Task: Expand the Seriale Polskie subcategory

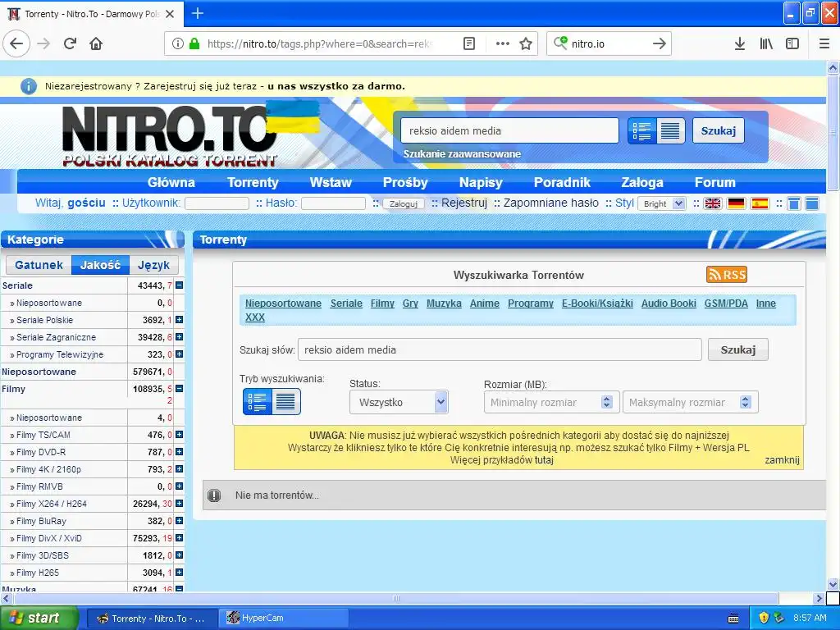Action: point(180,320)
